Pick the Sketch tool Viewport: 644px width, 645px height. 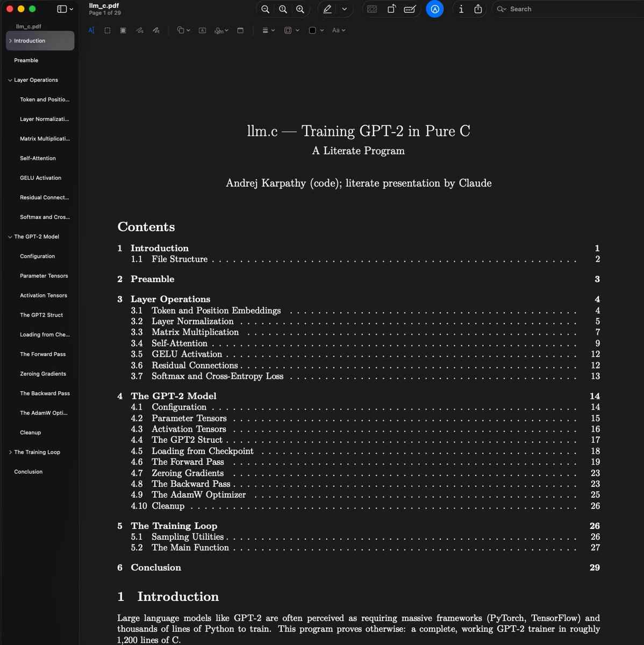coord(140,31)
